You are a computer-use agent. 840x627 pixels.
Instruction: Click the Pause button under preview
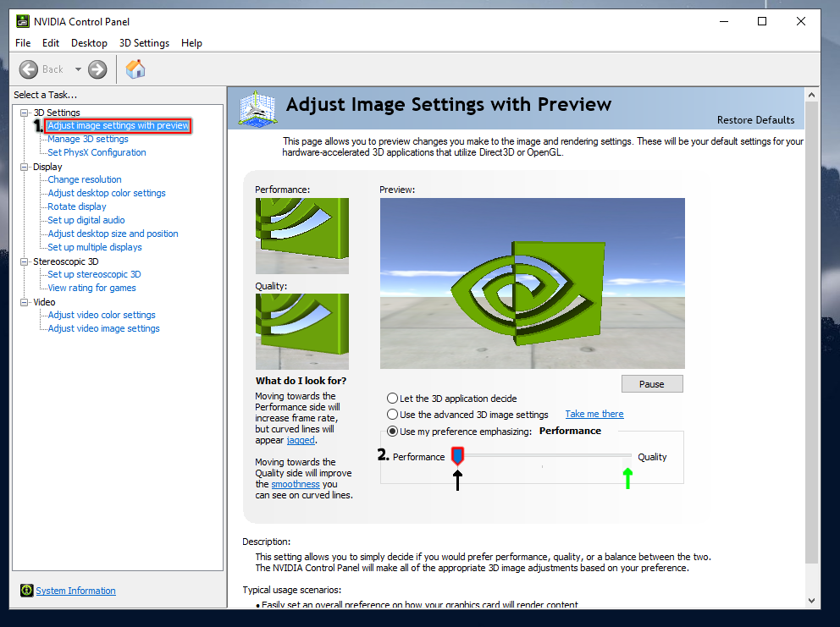click(652, 384)
